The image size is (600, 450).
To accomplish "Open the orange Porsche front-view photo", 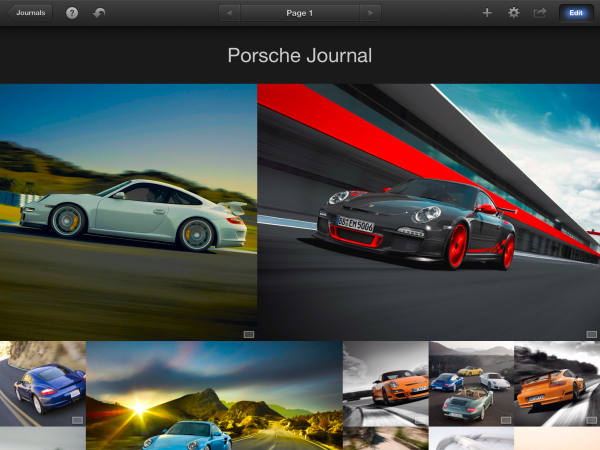I will pos(386,384).
